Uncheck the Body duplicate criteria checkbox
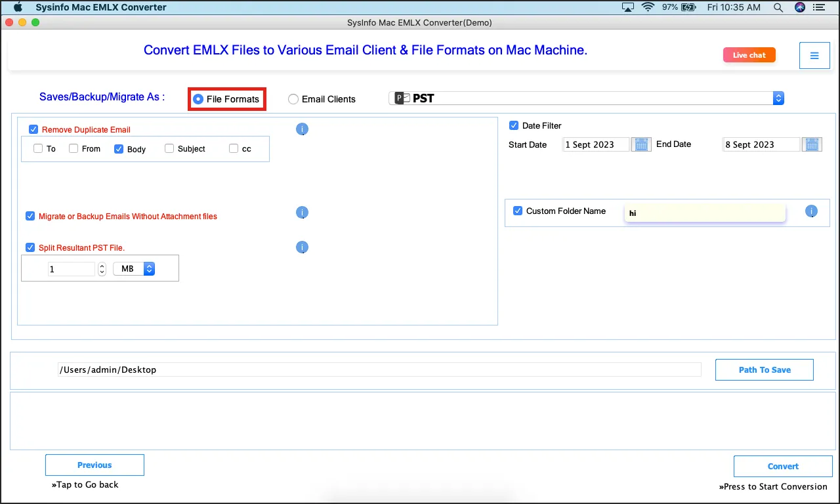Screen dimensions: 840x504 [x=119, y=148]
